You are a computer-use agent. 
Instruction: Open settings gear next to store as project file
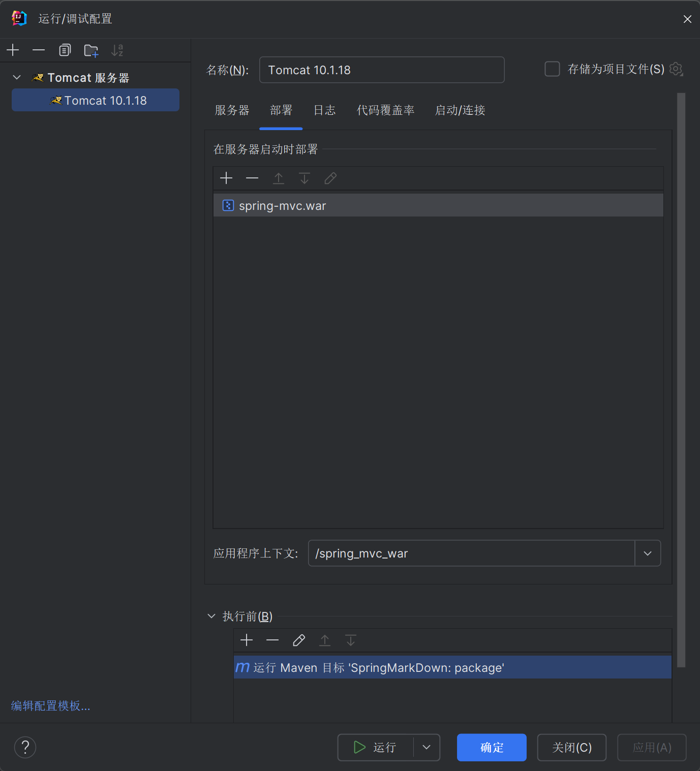pos(676,69)
